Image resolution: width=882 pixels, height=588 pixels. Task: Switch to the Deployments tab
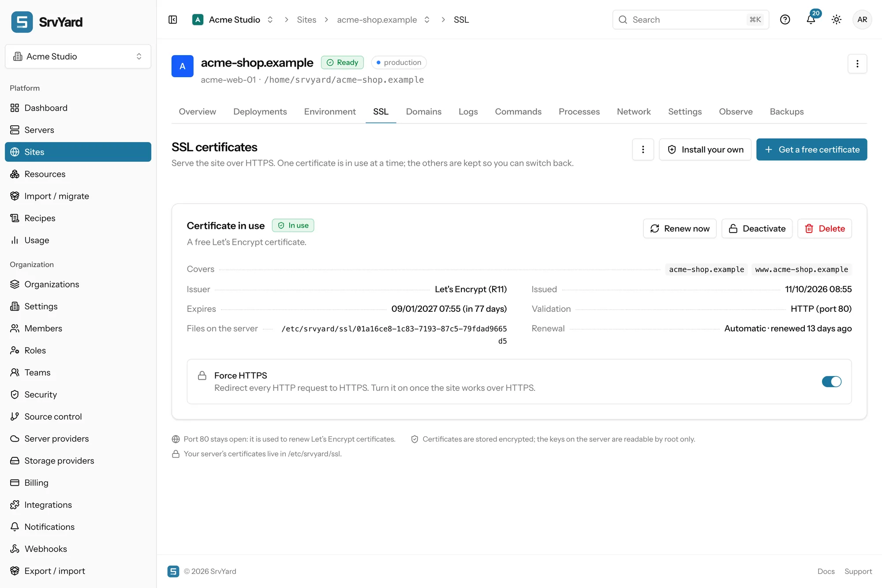(260, 112)
